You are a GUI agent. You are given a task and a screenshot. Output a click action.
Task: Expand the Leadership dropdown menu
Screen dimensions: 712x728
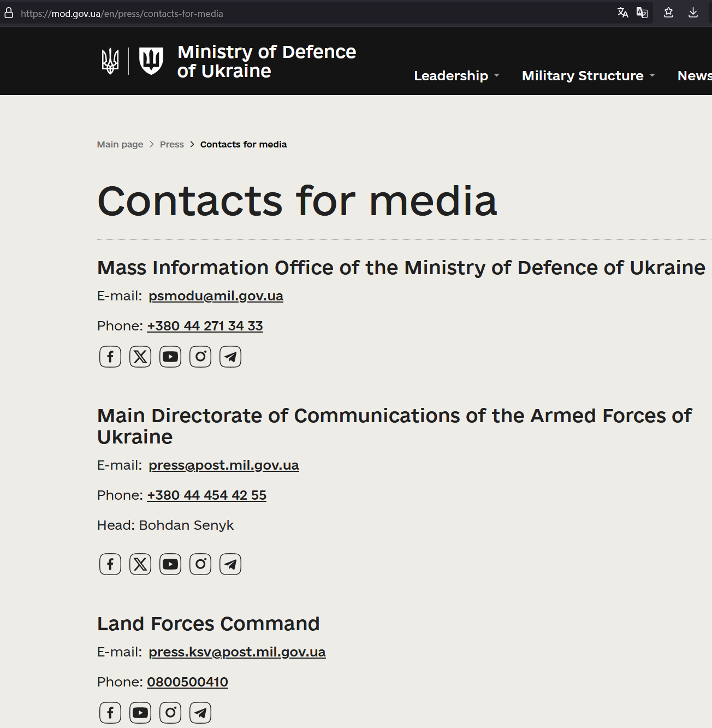[456, 75]
